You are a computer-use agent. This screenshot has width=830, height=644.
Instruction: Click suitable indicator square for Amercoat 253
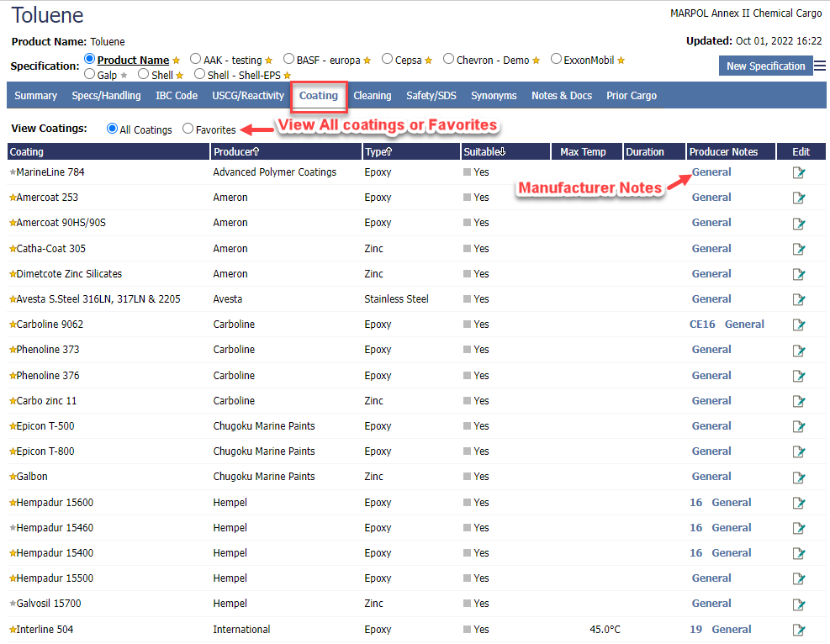click(468, 198)
